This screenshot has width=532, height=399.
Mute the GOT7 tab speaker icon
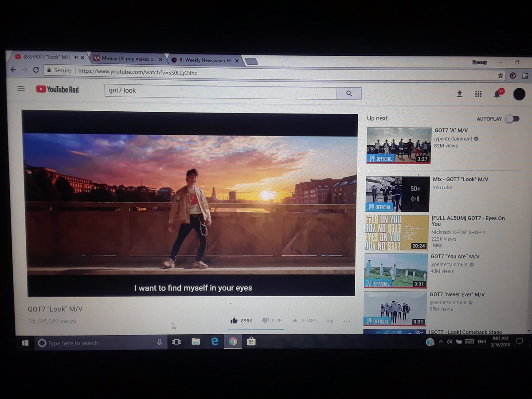76,57
